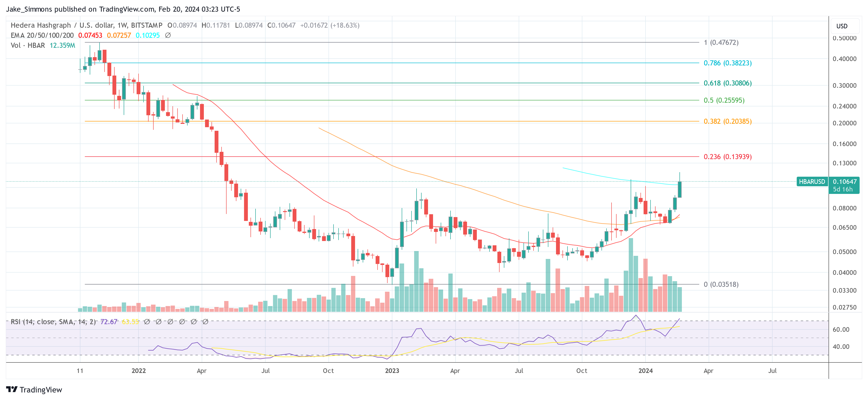This screenshot has width=868, height=400.
Task: Click the TradingView logo icon
Action: click(12, 389)
